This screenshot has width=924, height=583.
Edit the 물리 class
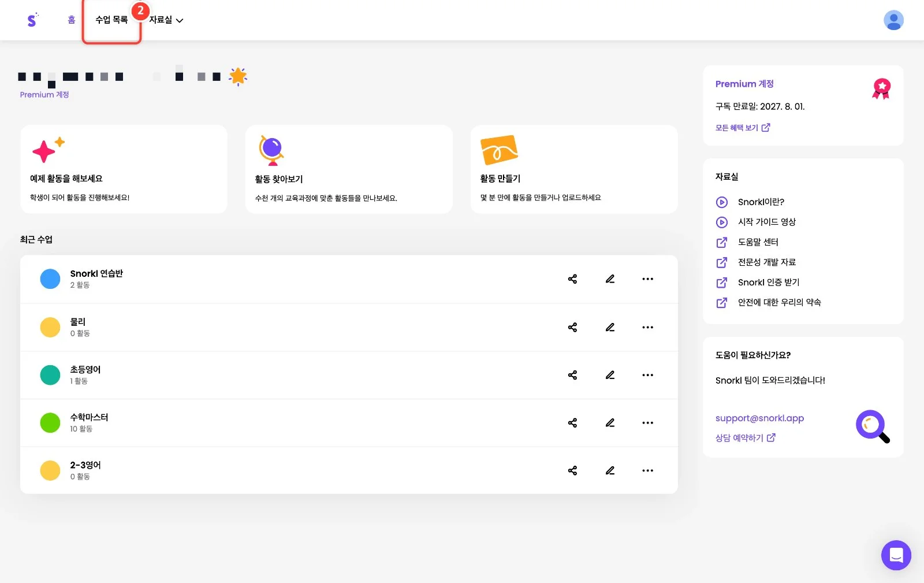[x=610, y=327]
